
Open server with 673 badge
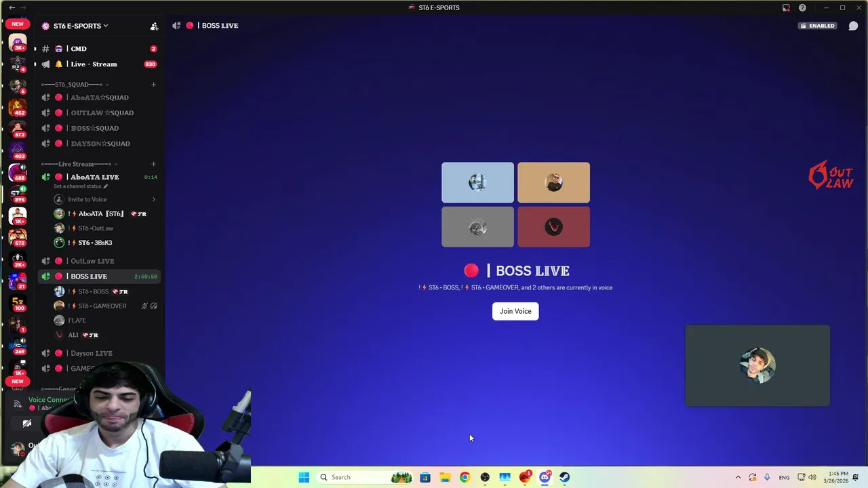pyautogui.click(x=18, y=129)
